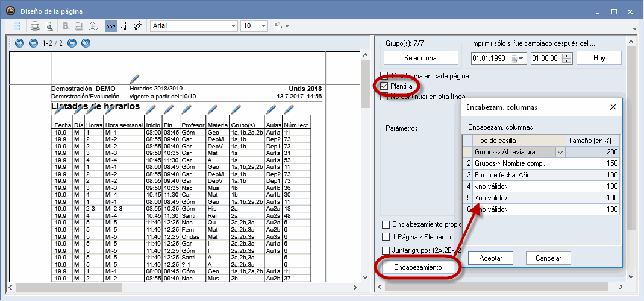Image resolution: width=644 pixels, height=301 pixels.
Task: Toggle 1ª columna en cada página checkbox
Action: point(384,75)
